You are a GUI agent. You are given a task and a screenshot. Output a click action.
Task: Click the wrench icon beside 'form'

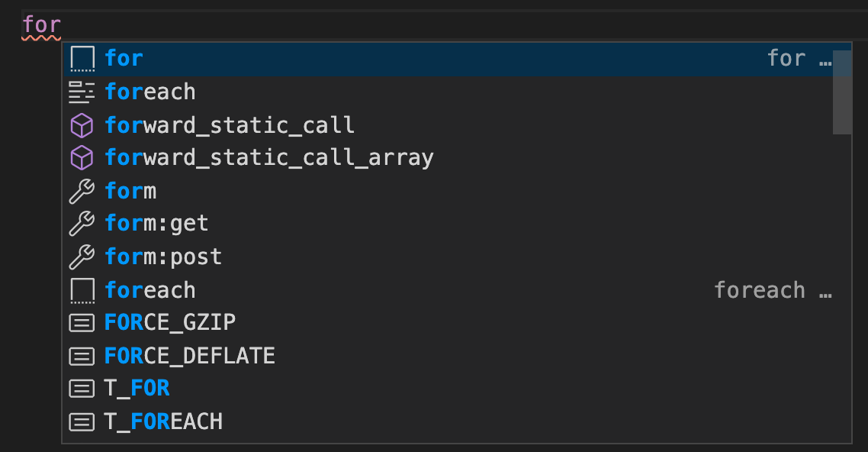click(x=82, y=191)
